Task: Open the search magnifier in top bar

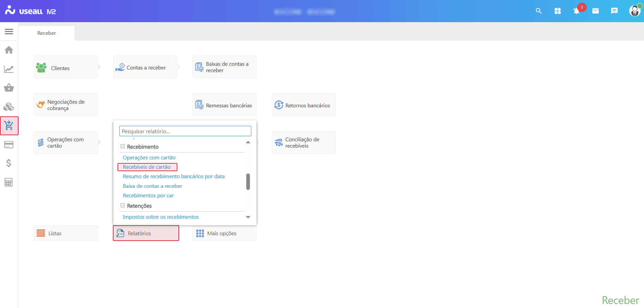Action: tap(539, 11)
